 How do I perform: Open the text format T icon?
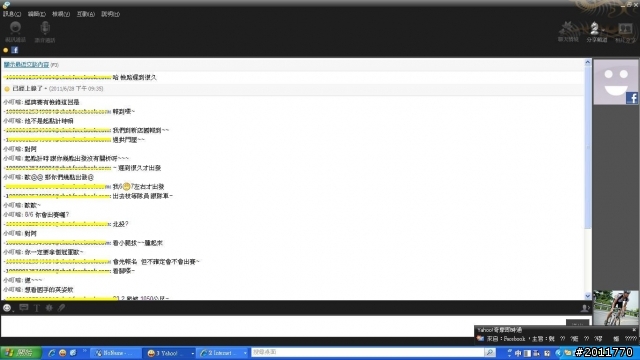point(37,308)
